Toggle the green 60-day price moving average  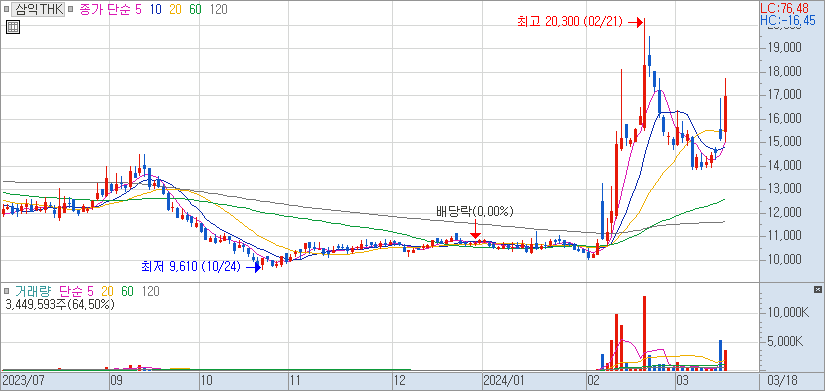tap(195, 9)
